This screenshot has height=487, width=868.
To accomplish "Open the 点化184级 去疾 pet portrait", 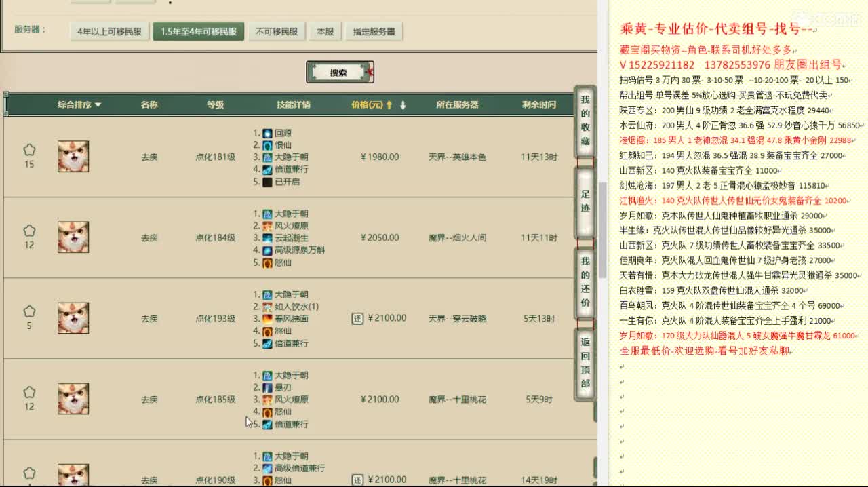I will click(x=73, y=237).
